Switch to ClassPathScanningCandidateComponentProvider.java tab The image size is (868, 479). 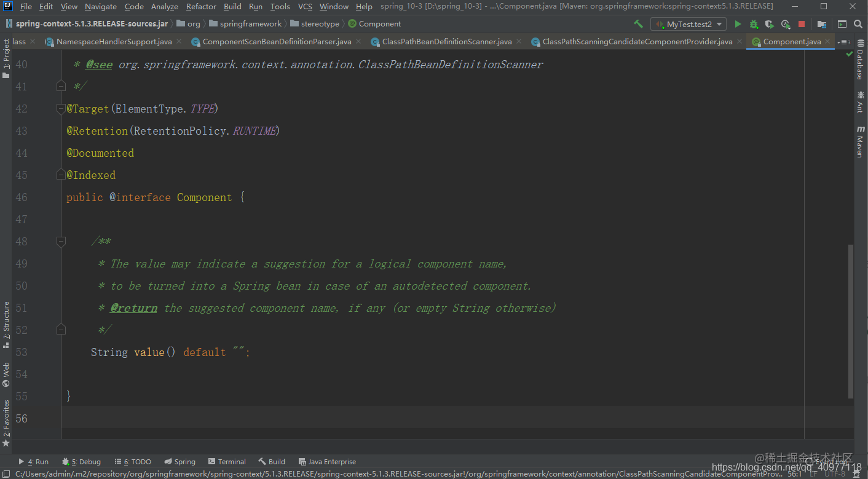637,42
